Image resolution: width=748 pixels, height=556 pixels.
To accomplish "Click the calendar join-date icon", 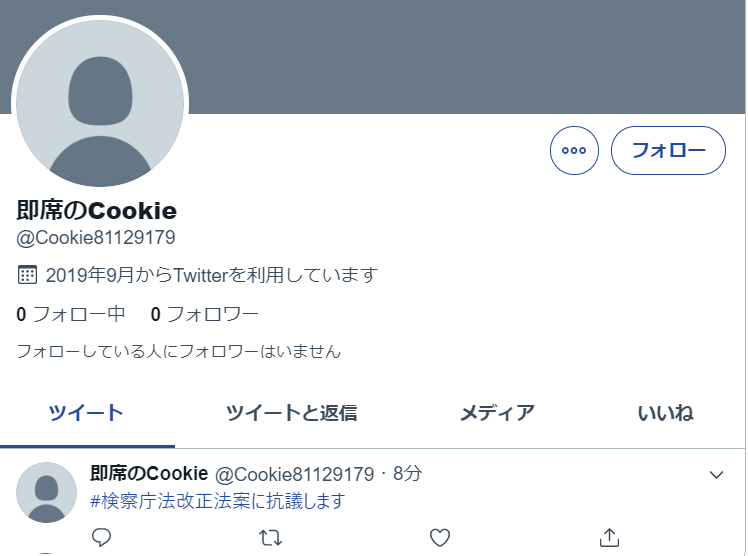I will [27, 275].
